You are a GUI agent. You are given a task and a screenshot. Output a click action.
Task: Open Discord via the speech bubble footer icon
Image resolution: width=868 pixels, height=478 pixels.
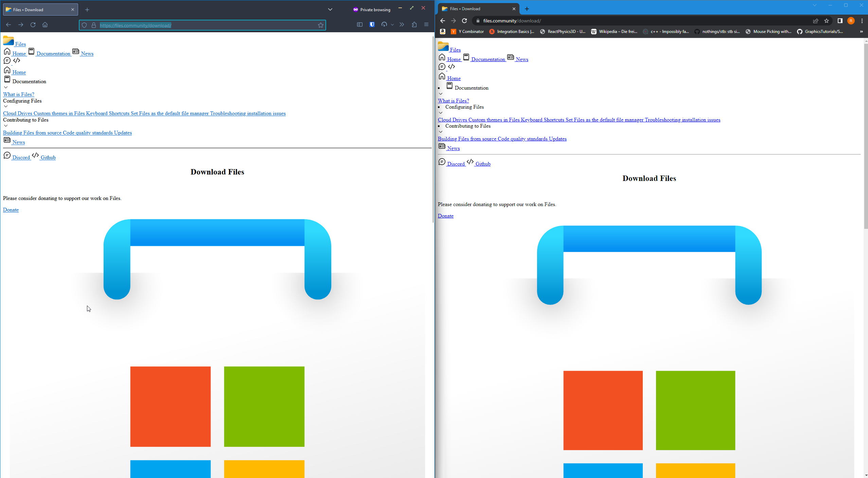[7, 155]
